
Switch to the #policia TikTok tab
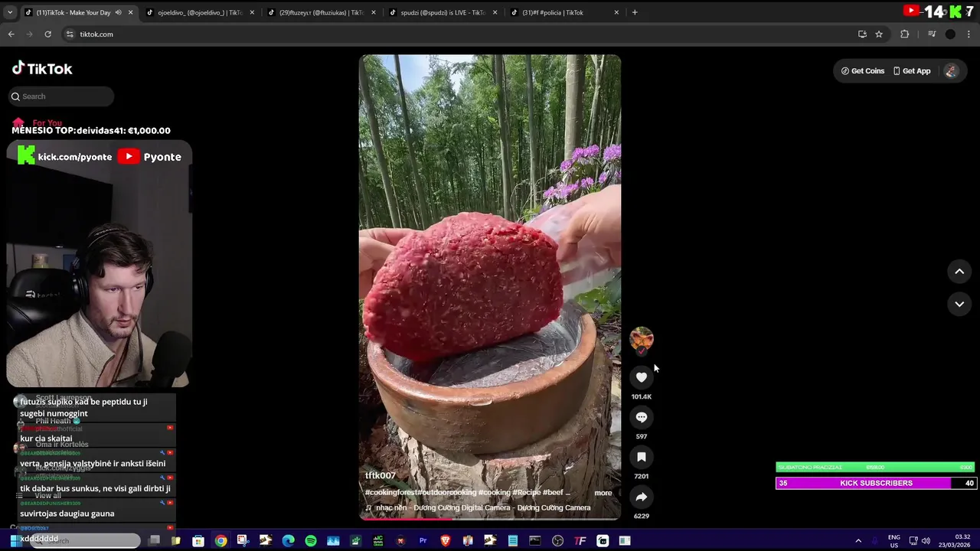coord(564,12)
